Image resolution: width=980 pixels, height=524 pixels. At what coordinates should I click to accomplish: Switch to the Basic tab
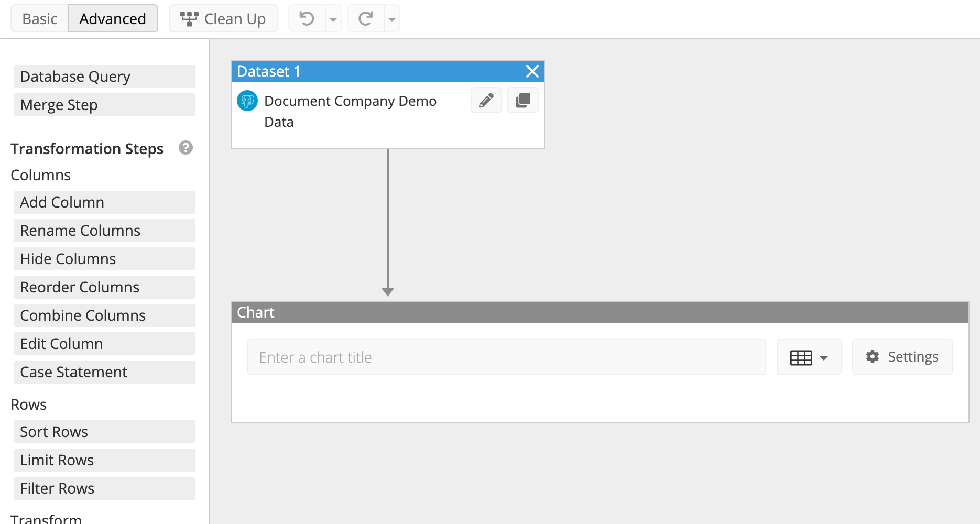click(x=40, y=19)
